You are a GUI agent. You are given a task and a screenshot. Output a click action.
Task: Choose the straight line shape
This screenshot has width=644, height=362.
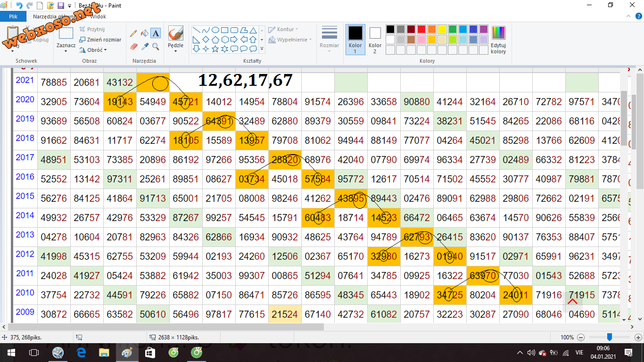(196, 30)
